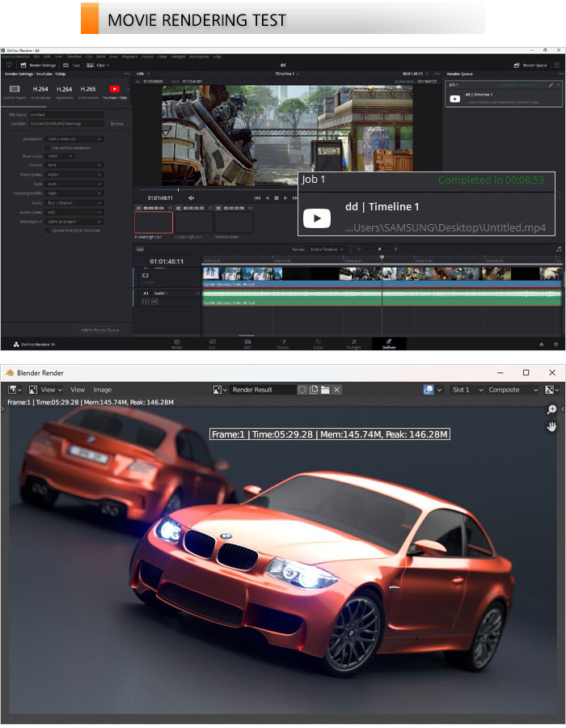Select the Custom Export preset
This screenshot has height=728, width=566.
coord(15,91)
